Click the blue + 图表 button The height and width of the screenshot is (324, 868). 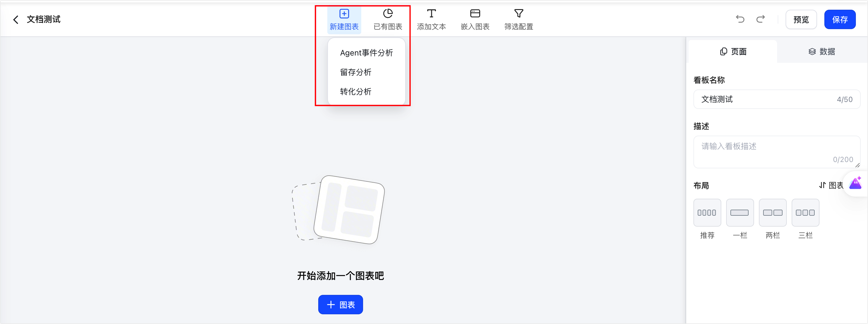tap(340, 305)
